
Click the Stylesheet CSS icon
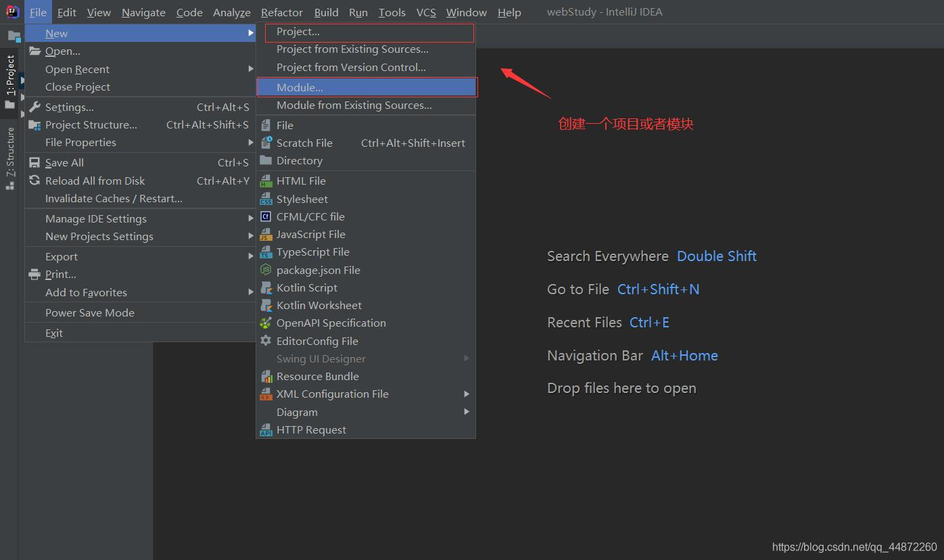[x=266, y=199]
